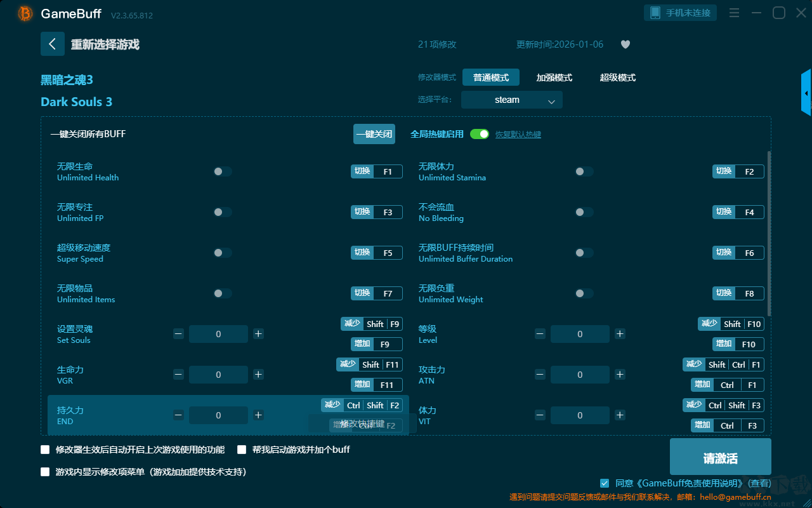Expand the blue side panel arrow
The width and height of the screenshot is (812, 508).
[x=806, y=93]
